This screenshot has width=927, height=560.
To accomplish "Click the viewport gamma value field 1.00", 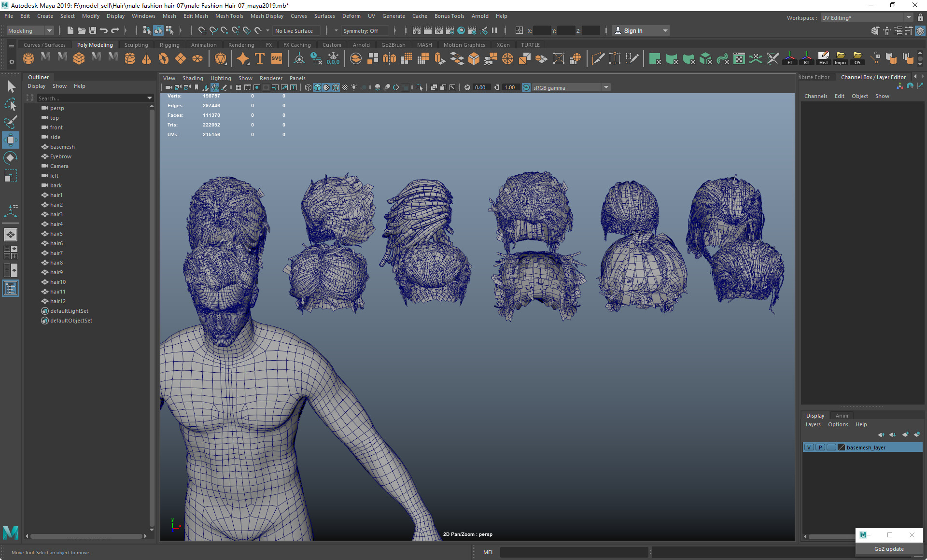I will [x=511, y=87].
